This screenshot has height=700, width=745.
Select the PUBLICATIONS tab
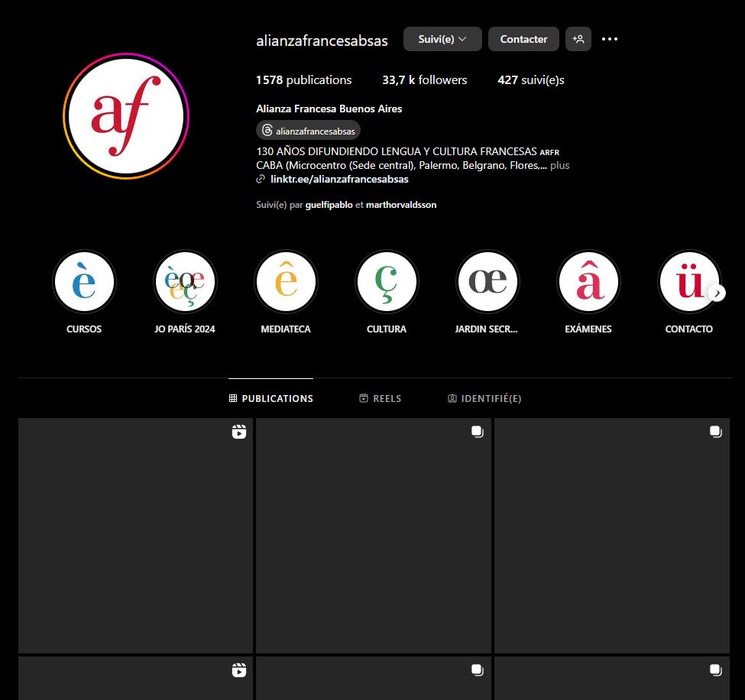[x=271, y=398]
